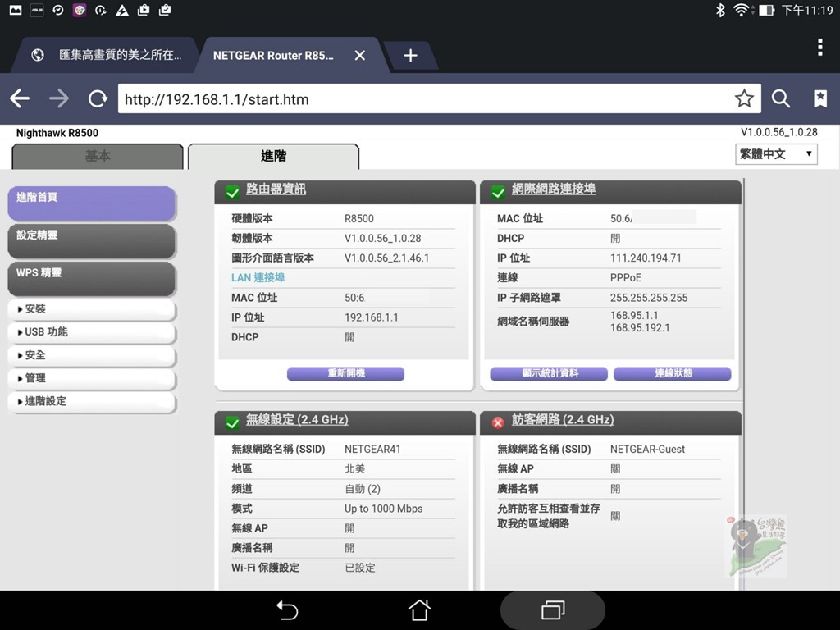Click globe icon on first browser tab
This screenshot has width=840, height=630.
tap(38, 55)
